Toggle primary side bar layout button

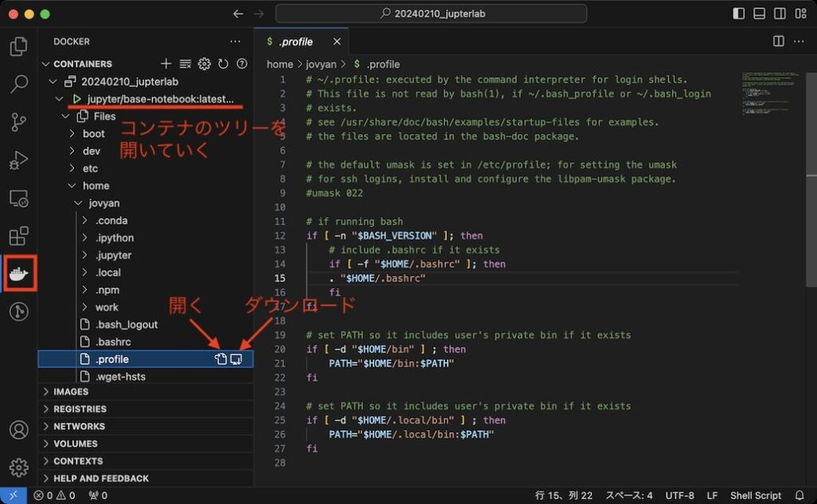(739, 14)
